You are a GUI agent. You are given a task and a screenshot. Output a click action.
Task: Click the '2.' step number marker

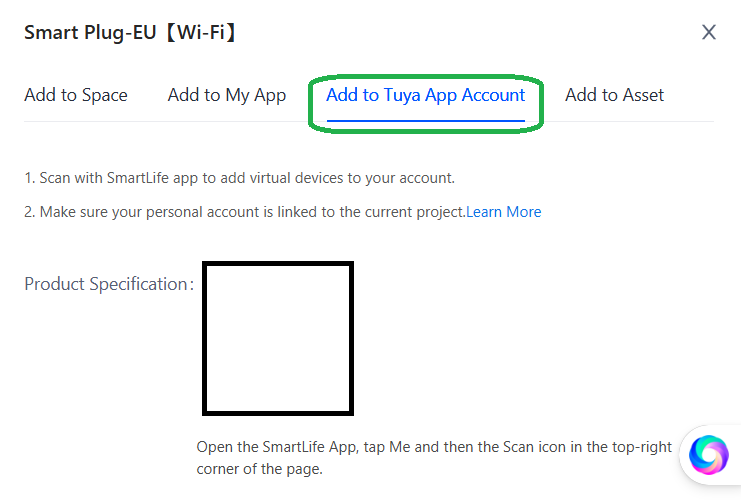[x=30, y=212]
